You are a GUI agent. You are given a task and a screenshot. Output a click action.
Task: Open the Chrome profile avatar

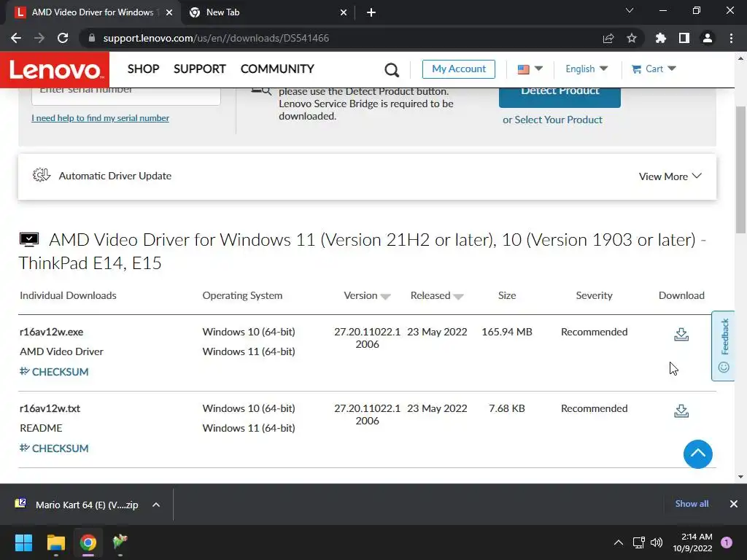708,38
